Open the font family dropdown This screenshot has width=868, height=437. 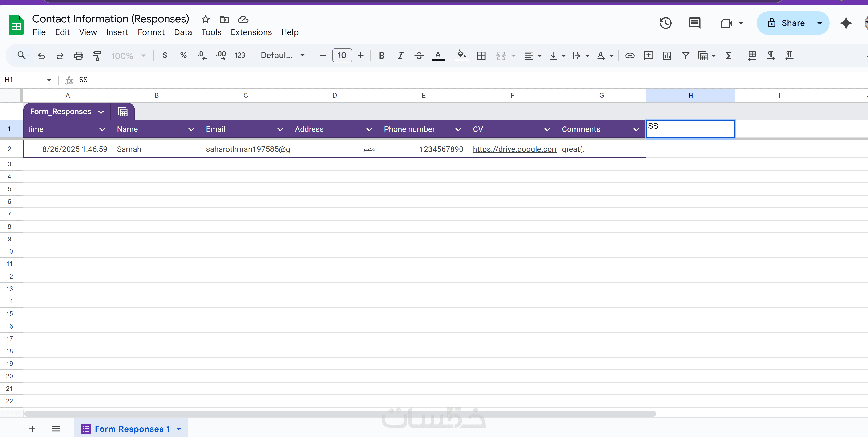point(282,56)
